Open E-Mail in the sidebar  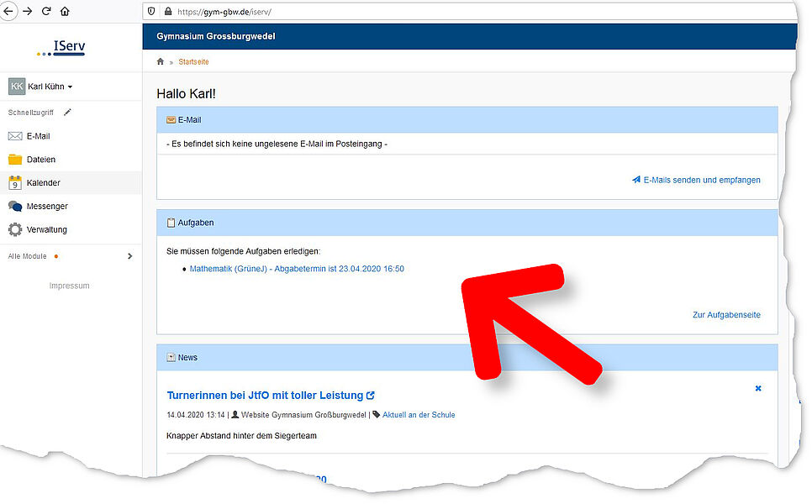coord(38,136)
